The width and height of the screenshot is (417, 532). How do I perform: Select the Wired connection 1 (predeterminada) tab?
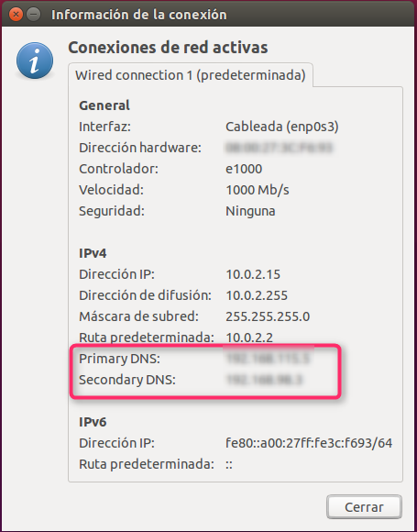pos(191,75)
